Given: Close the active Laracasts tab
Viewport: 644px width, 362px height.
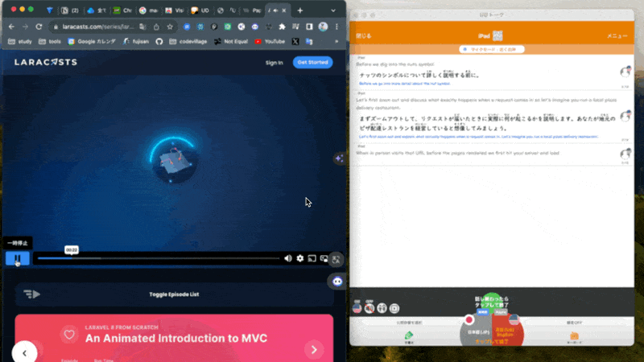Looking at the screenshot, I should [284, 10].
